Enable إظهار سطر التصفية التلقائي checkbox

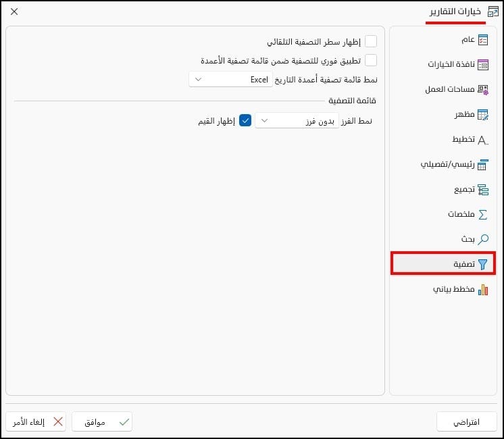click(371, 41)
